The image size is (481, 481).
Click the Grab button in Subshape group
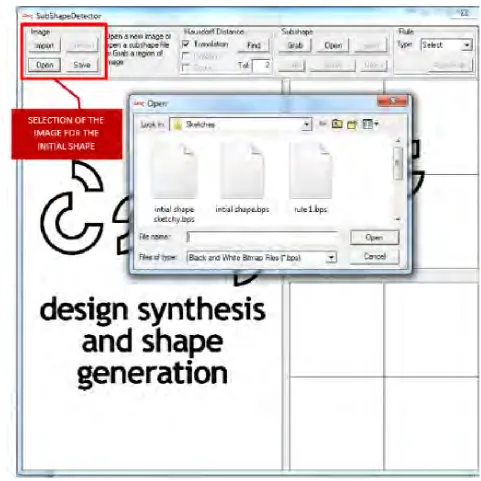[x=295, y=45]
